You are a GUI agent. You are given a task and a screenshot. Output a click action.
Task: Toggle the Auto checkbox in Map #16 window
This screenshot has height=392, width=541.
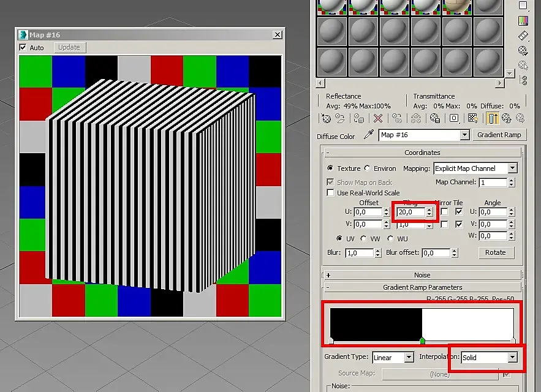(x=23, y=47)
